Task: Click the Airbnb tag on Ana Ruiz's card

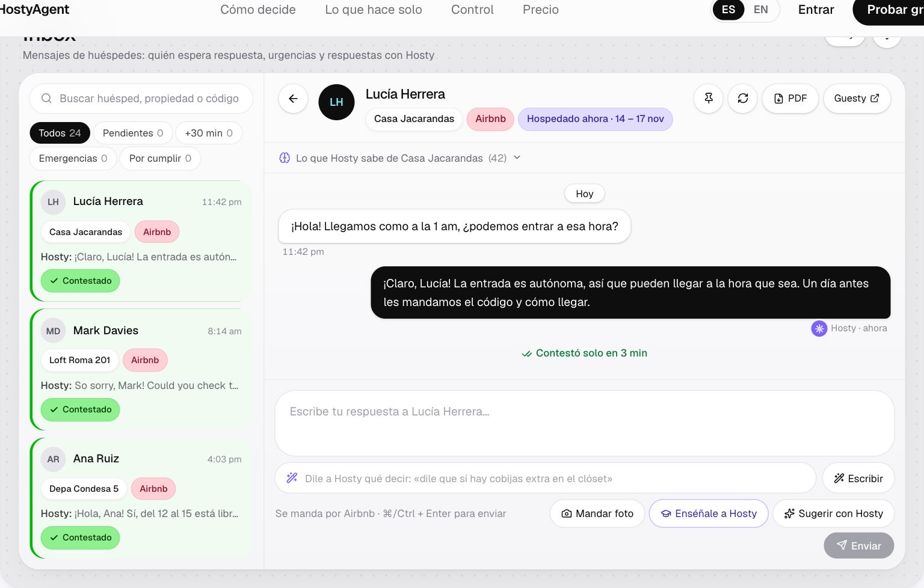Action: click(x=153, y=489)
